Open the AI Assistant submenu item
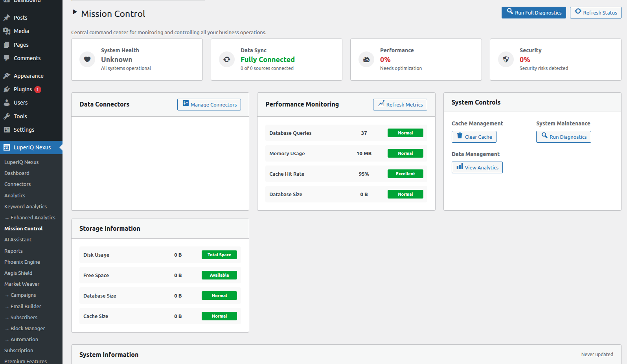 click(x=18, y=240)
